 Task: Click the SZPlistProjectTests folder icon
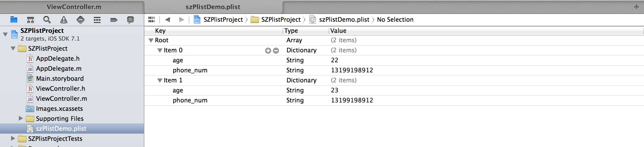pos(22,139)
